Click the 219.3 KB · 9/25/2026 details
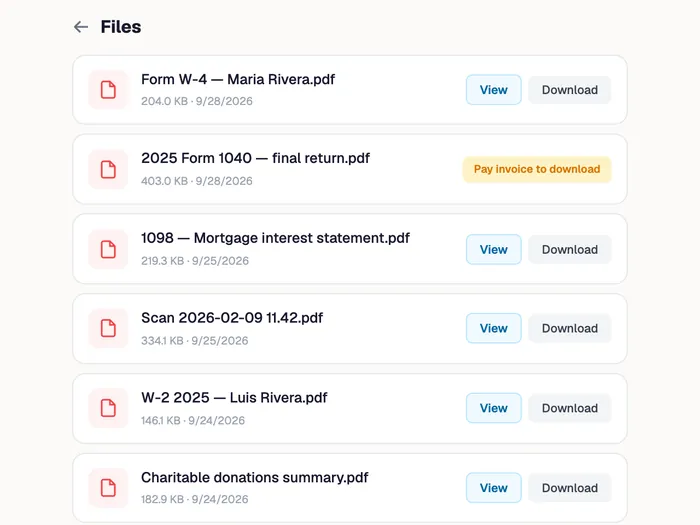 pos(195,261)
